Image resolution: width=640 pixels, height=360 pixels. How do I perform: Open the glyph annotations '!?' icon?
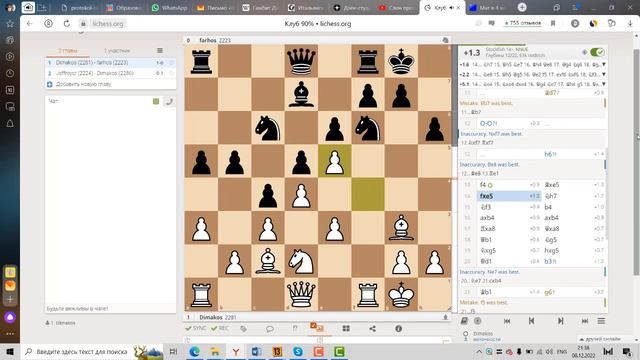pyautogui.click(x=295, y=328)
